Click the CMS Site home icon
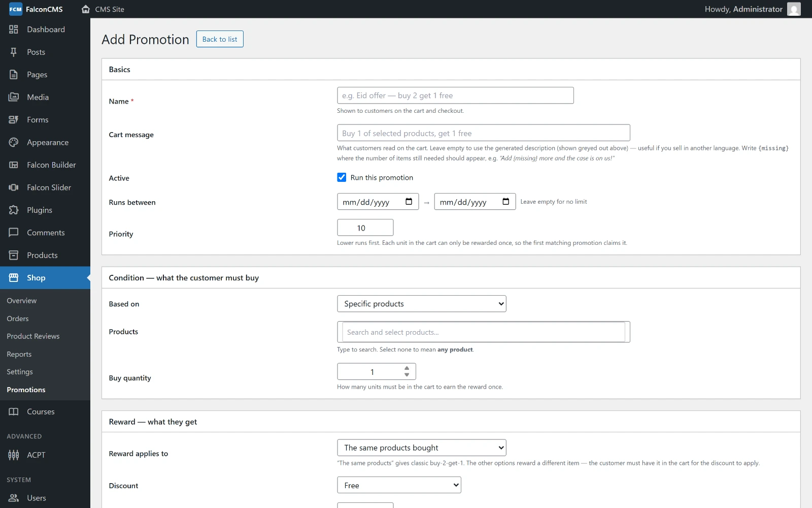Viewport: 812px width, 508px height. [86, 9]
